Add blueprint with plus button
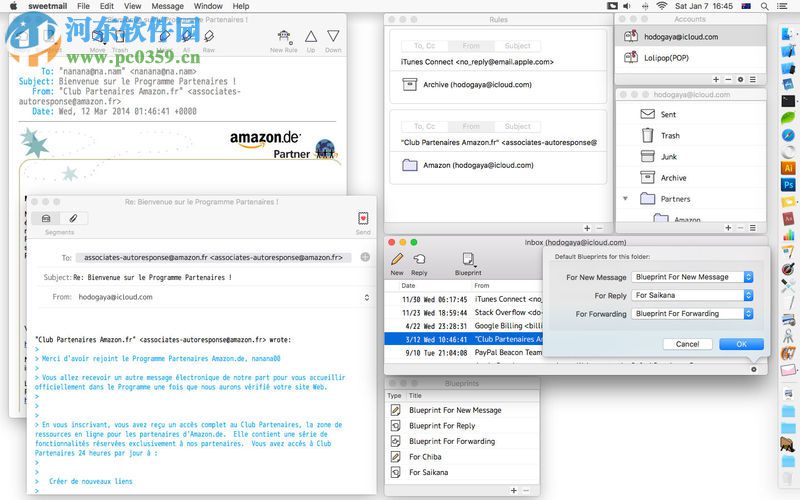The image size is (800, 500). [514, 490]
